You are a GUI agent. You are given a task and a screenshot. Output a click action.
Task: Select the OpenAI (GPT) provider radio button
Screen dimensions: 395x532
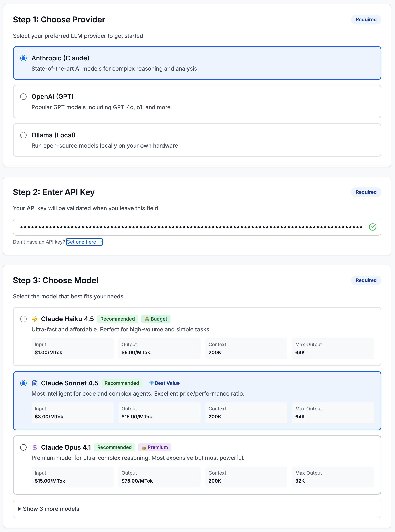[x=23, y=97]
